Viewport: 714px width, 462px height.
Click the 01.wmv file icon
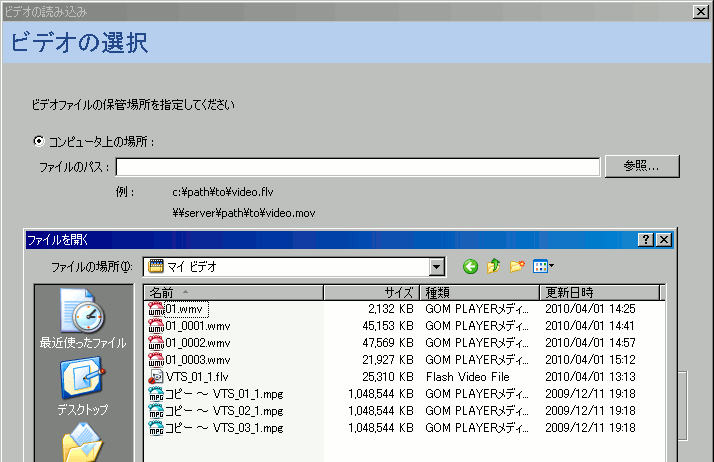click(156, 309)
